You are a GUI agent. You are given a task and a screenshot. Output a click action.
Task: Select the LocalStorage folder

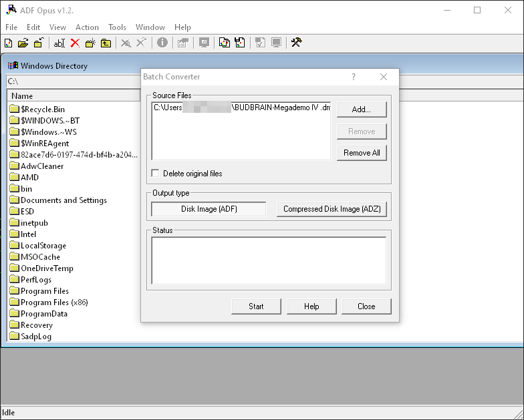coord(37,246)
